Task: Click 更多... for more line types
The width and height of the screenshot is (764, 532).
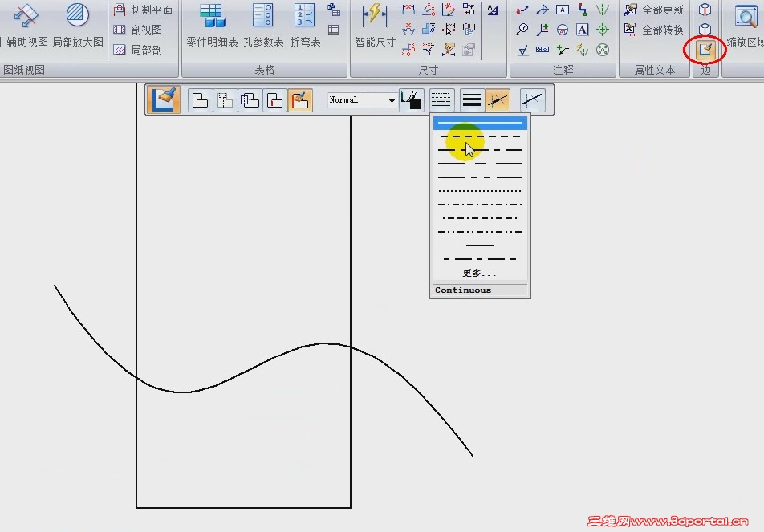Action: pos(479,273)
